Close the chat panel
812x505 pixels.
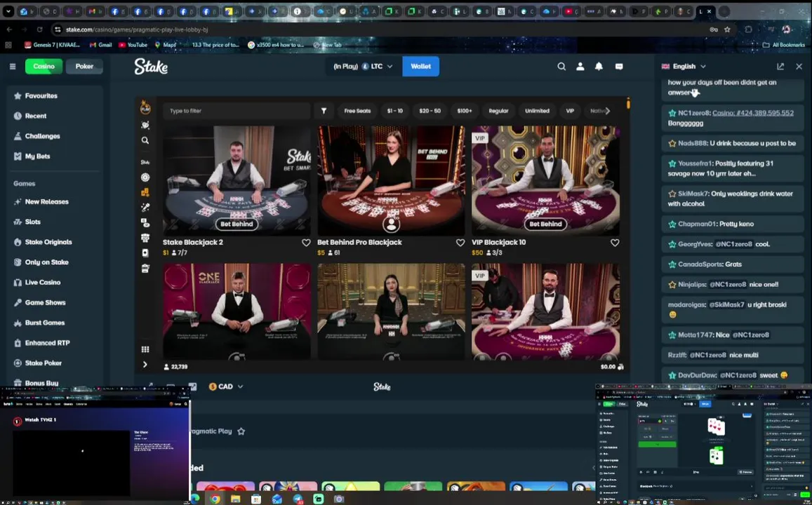799,66
